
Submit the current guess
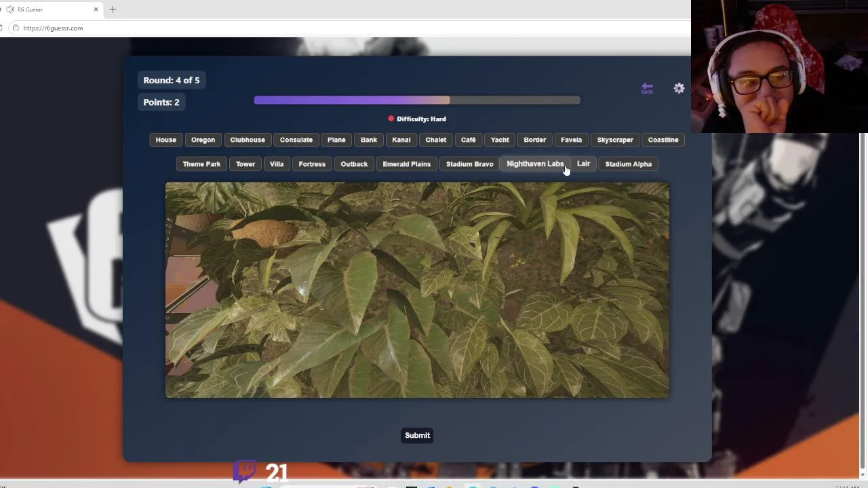pos(417,435)
